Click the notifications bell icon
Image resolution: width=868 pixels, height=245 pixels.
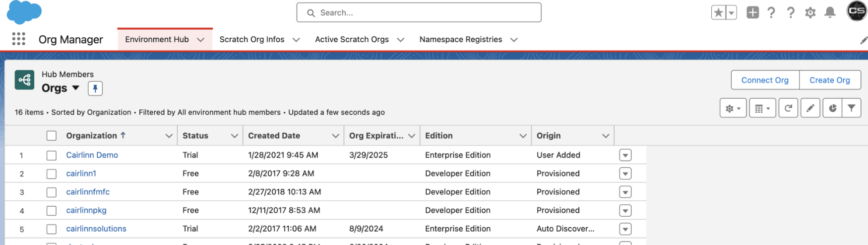(x=830, y=12)
